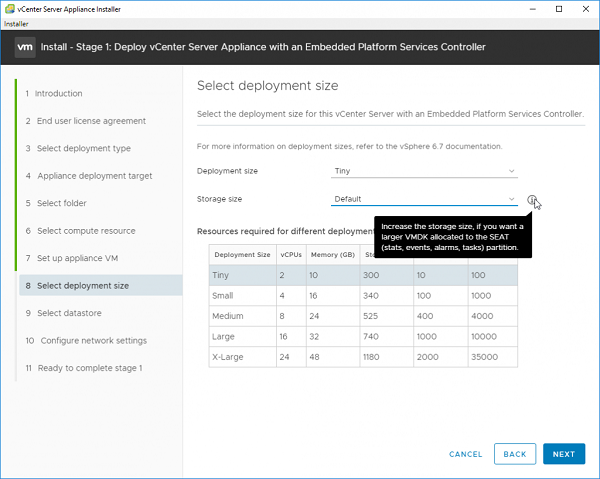Select step 8 Select deployment size

[101, 285]
